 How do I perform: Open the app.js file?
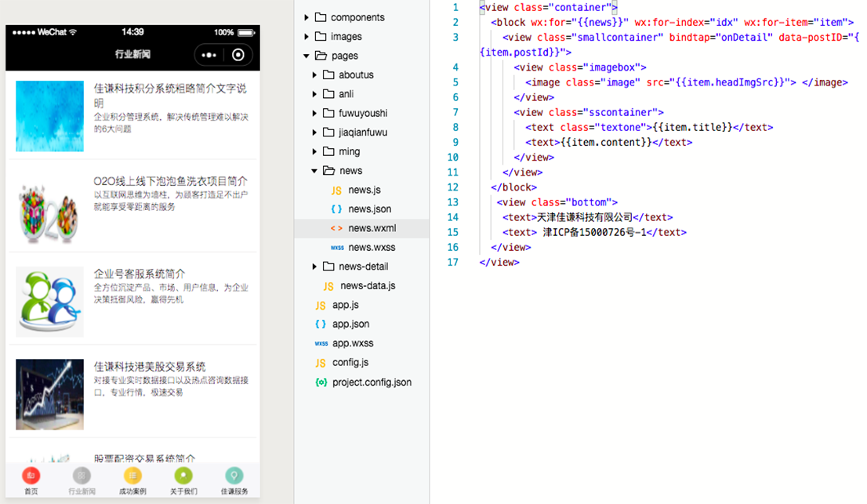pos(346,304)
